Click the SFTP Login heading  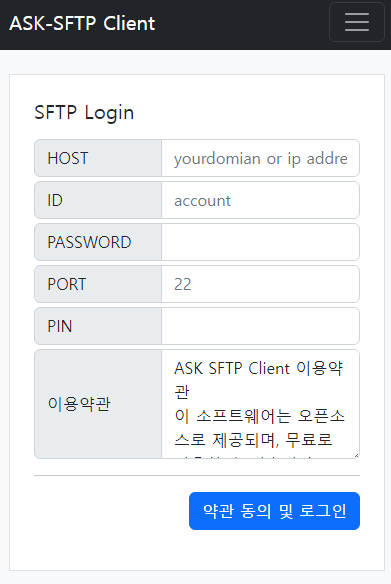click(x=84, y=112)
